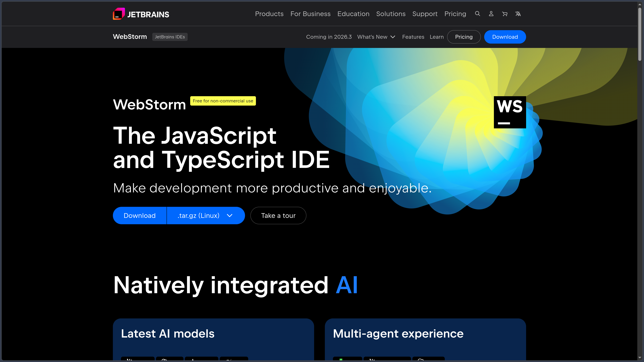Image resolution: width=644 pixels, height=362 pixels.
Task: Open the Learn link
Action: click(x=437, y=37)
